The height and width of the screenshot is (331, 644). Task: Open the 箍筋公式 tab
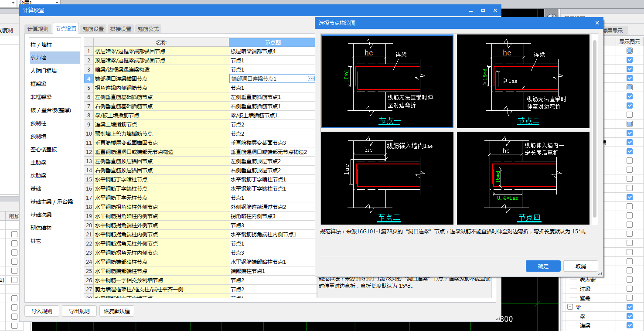coord(148,29)
